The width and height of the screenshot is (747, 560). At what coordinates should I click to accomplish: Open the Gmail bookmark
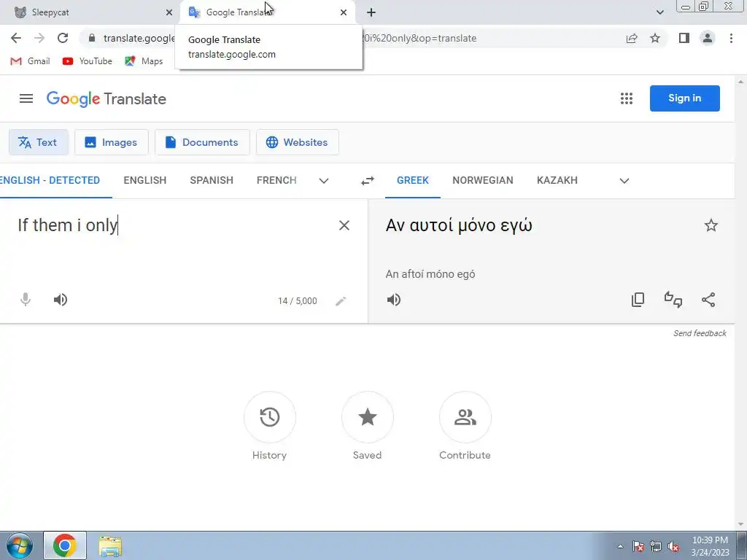[30, 61]
